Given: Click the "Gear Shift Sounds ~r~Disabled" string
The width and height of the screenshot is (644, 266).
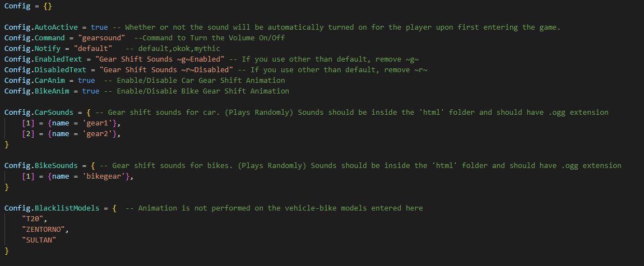Looking at the screenshot, I should coord(166,69).
